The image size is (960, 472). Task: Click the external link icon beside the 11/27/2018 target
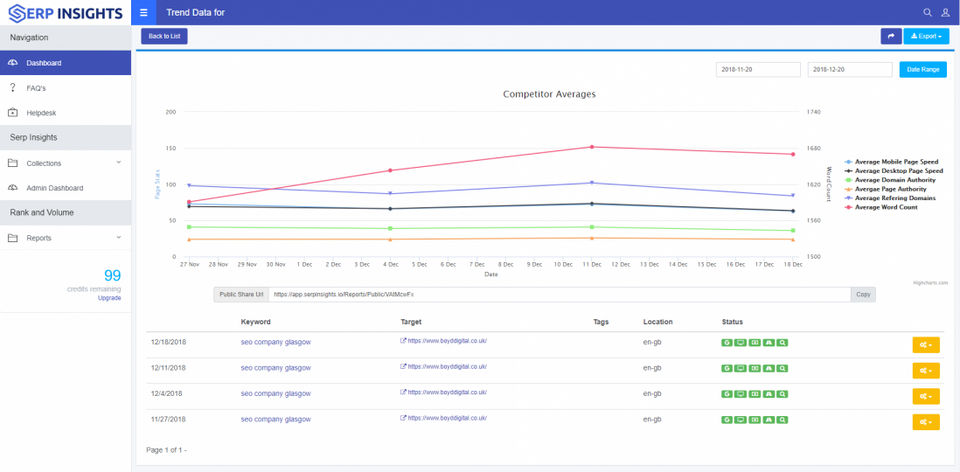[403, 418]
